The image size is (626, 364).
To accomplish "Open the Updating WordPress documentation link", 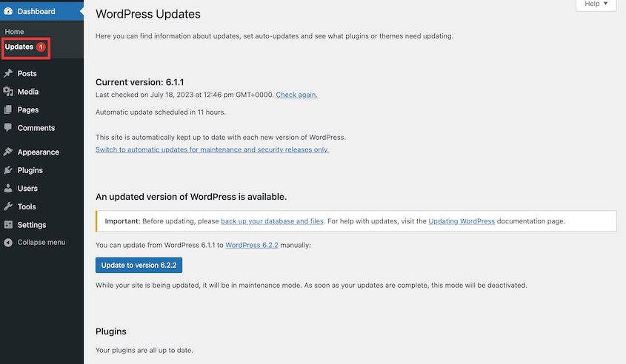I will point(462,221).
